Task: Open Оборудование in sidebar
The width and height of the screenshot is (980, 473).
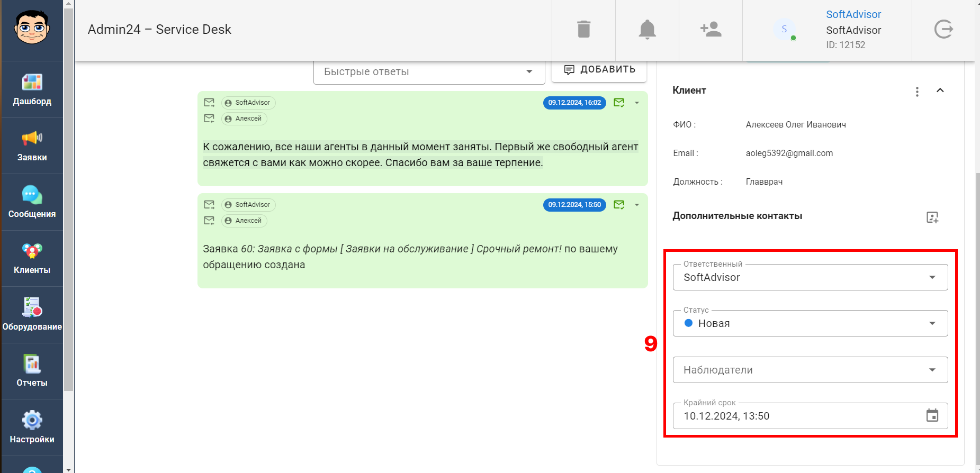Action: 32,315
